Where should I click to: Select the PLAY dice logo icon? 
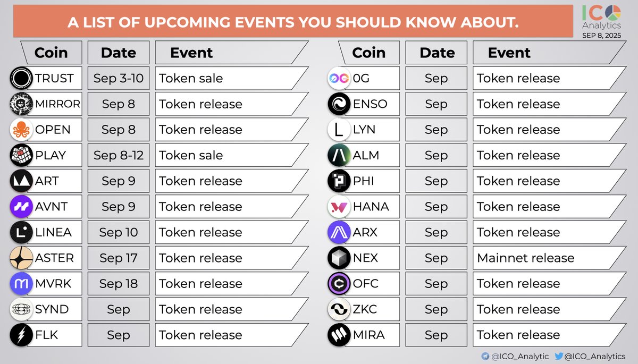coord(22,155)
